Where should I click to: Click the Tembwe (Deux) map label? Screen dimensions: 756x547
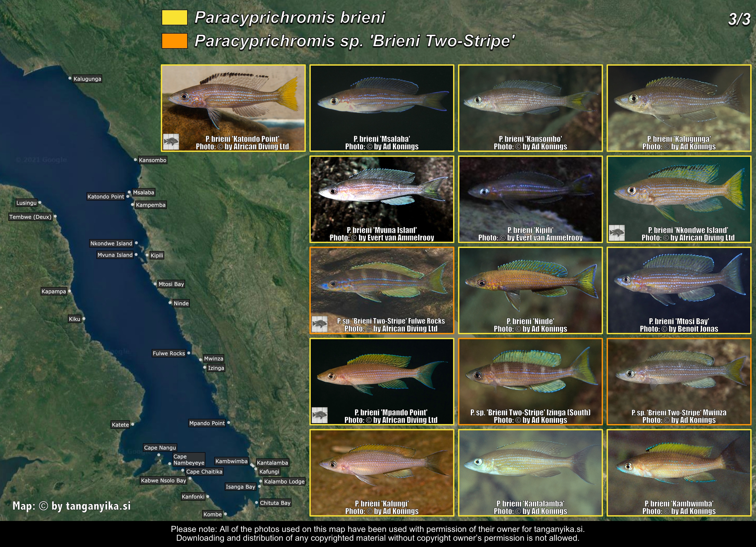pyautogui.click(x=30, y=217)
